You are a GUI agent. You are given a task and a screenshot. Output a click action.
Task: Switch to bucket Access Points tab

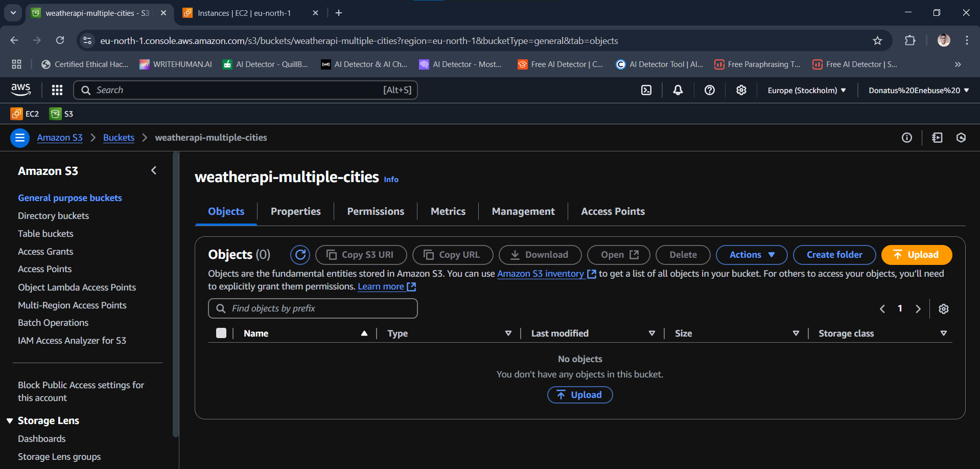click(613, 211)
